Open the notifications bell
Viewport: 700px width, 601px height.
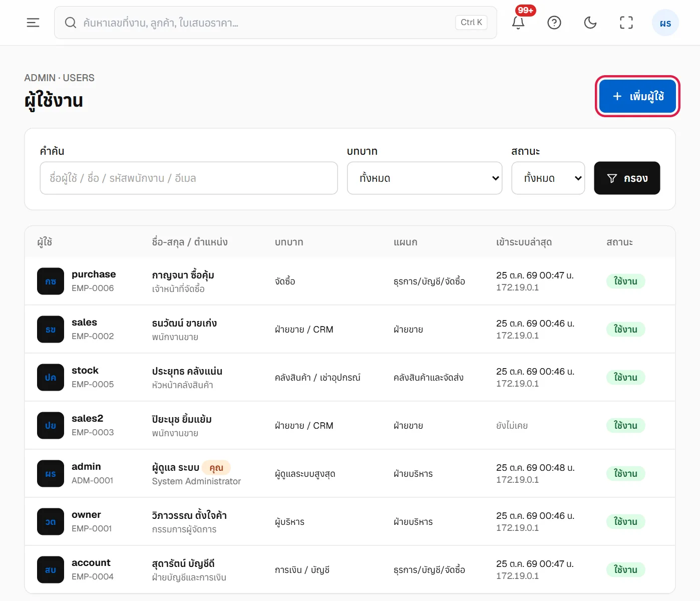(x=518, y=23)
